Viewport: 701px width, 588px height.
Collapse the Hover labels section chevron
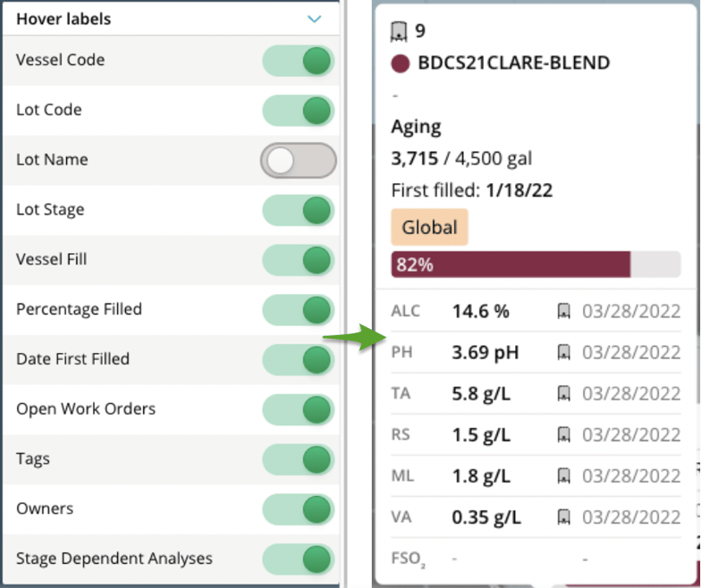click(x=314, y=19)
